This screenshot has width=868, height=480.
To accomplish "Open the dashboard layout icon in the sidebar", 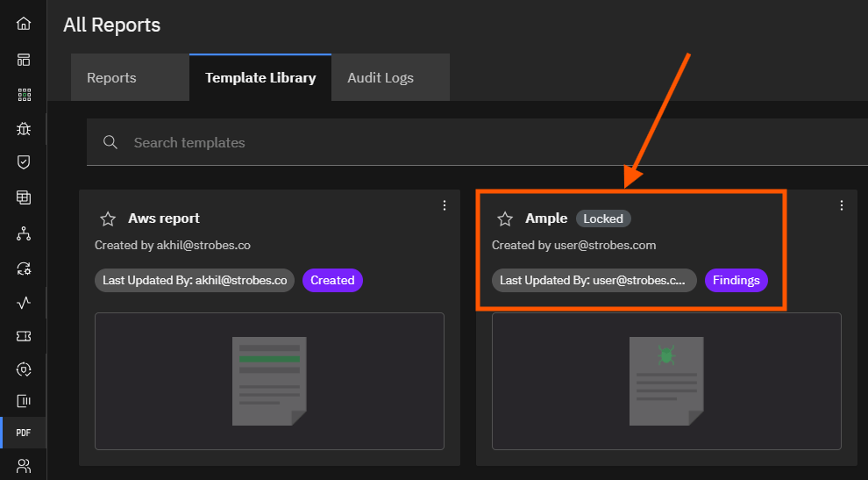I will tap(24, 60).
